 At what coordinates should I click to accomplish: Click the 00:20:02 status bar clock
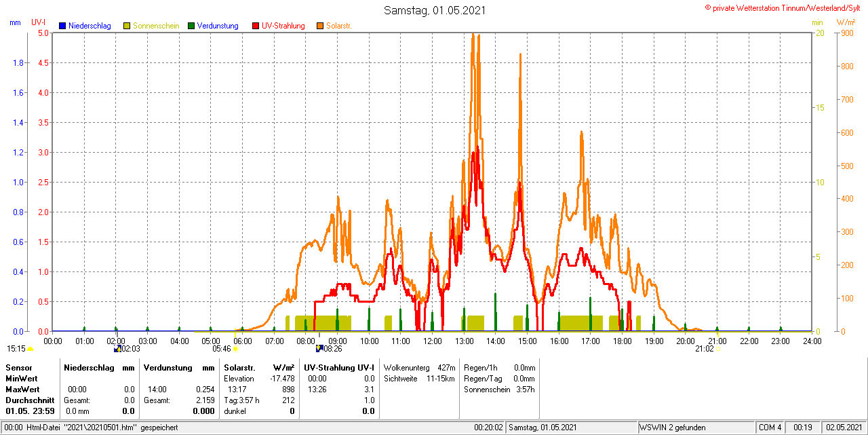(488, 428)
